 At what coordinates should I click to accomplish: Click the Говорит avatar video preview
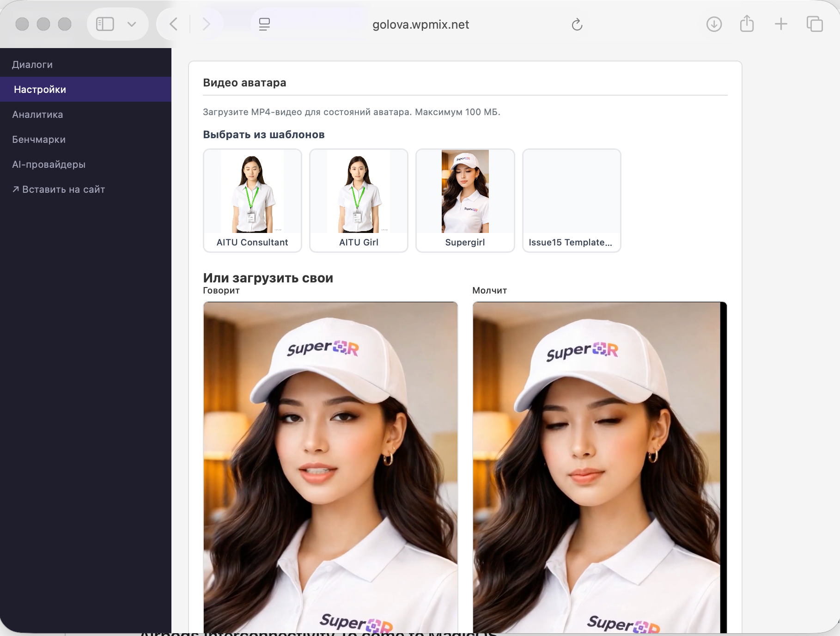pyautogui.click(x=330, y=467)
